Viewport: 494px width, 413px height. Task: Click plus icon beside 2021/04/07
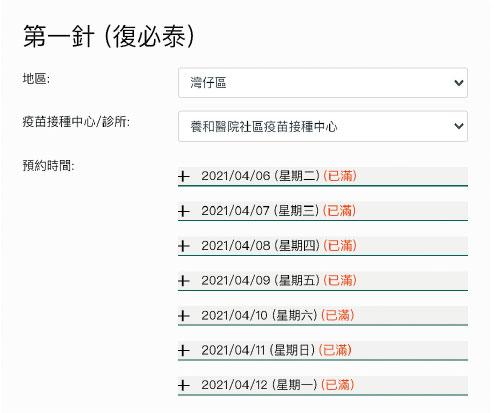[184, 211]
